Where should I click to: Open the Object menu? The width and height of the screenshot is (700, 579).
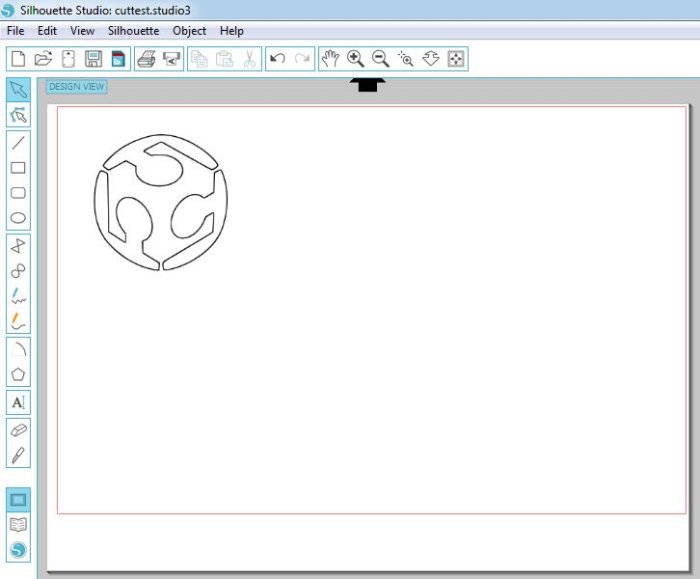(x=189, y=31)
